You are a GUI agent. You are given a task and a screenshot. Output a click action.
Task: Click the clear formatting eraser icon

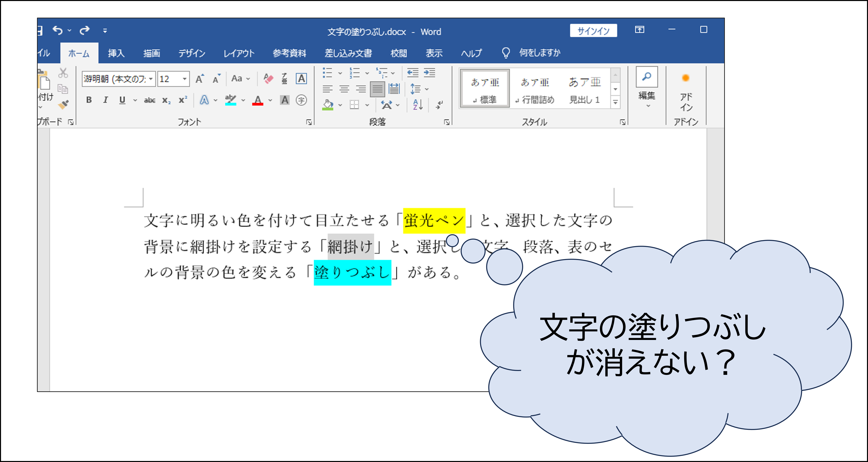click(268, 79)
